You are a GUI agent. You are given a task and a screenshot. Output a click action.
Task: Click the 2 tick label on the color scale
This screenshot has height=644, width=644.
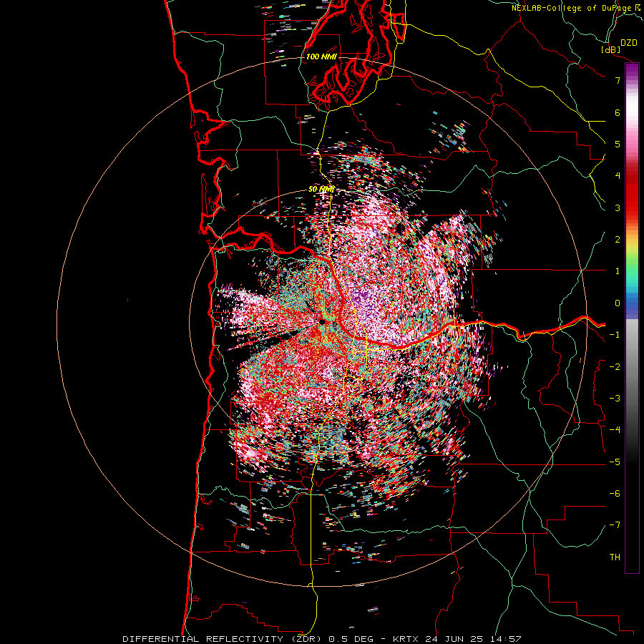pyautogui.click(x=618, y=240)
